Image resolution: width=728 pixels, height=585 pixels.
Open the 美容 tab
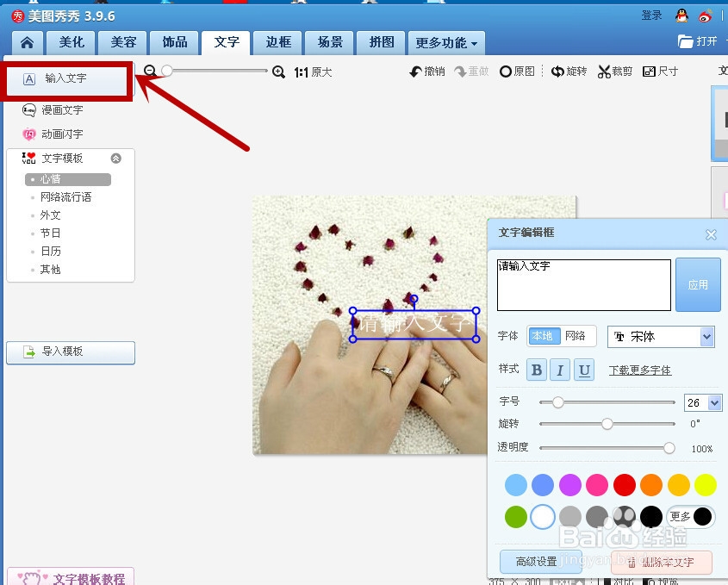[123, 43]
